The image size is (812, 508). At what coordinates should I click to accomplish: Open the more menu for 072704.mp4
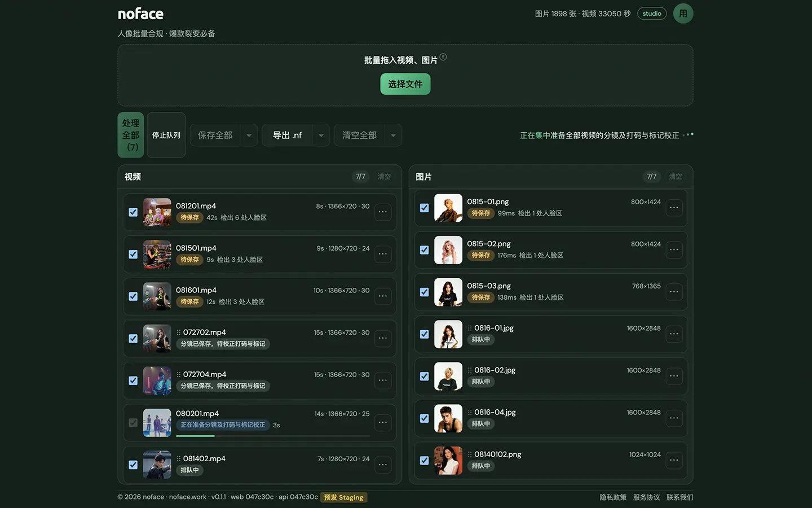pos(383,380)
